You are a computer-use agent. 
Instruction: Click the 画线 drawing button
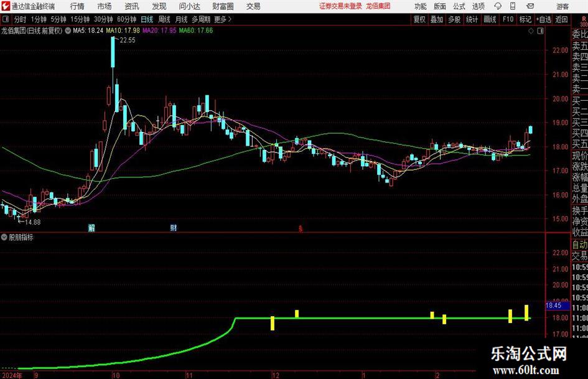tap(490, 19)
